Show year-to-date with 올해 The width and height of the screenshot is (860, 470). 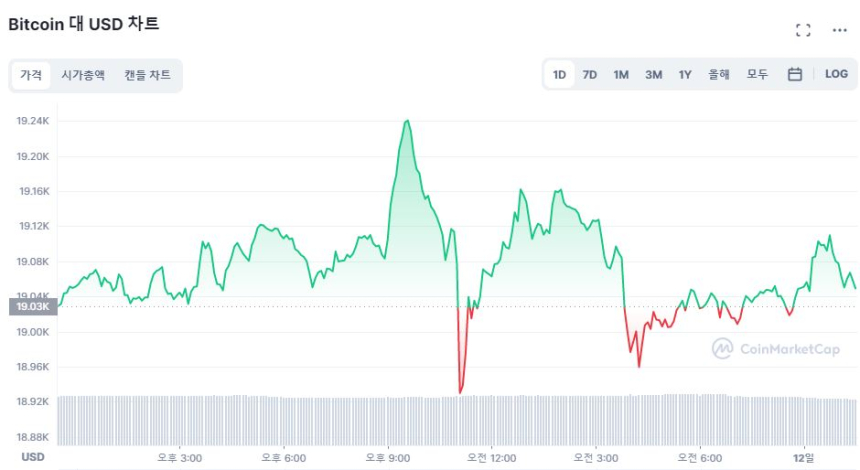click(719, 74)
